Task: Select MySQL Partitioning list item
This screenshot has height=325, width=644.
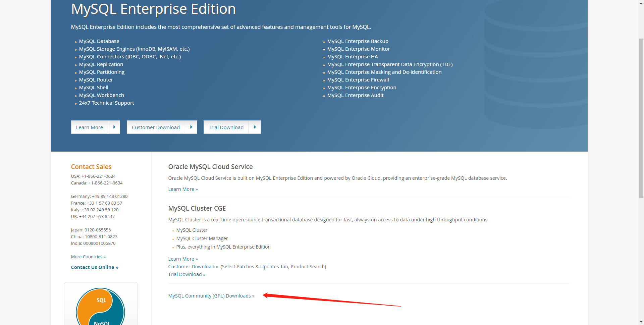Action: pos(102,72)
